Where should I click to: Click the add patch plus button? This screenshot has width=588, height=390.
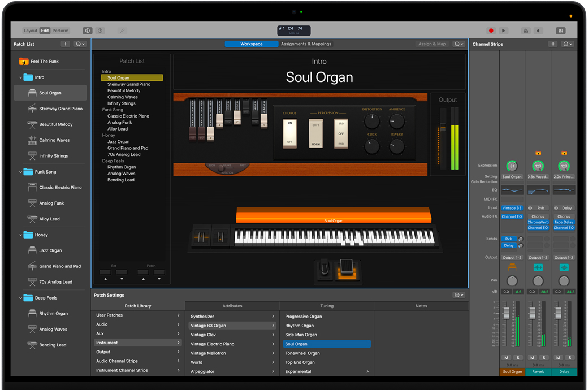point(66,44)
